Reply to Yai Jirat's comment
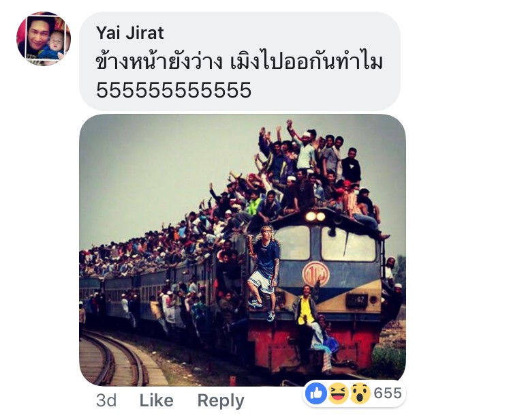This screenshot has width=511, height=420. pyautogui.click(x=221, y=401)
